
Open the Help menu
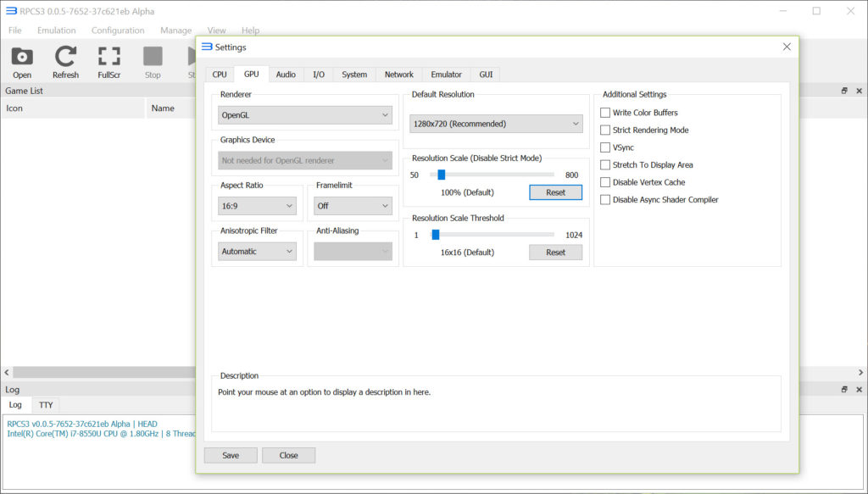(250, 31)
